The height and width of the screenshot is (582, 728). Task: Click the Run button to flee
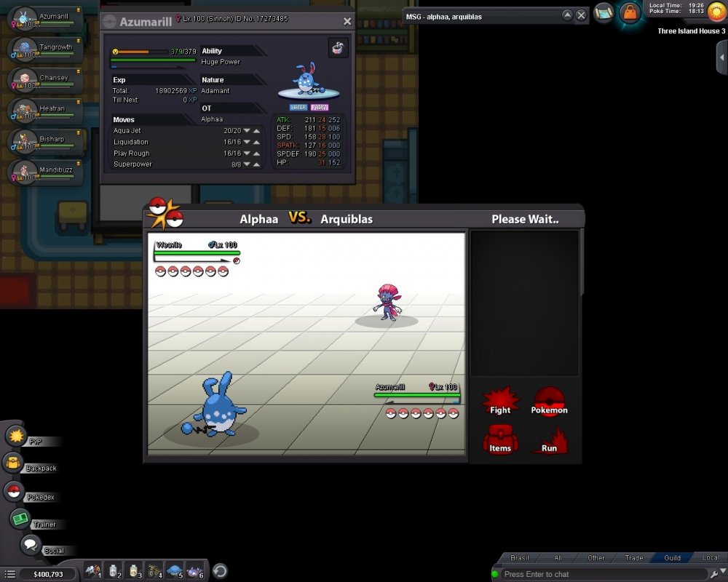tap(550, 439)
